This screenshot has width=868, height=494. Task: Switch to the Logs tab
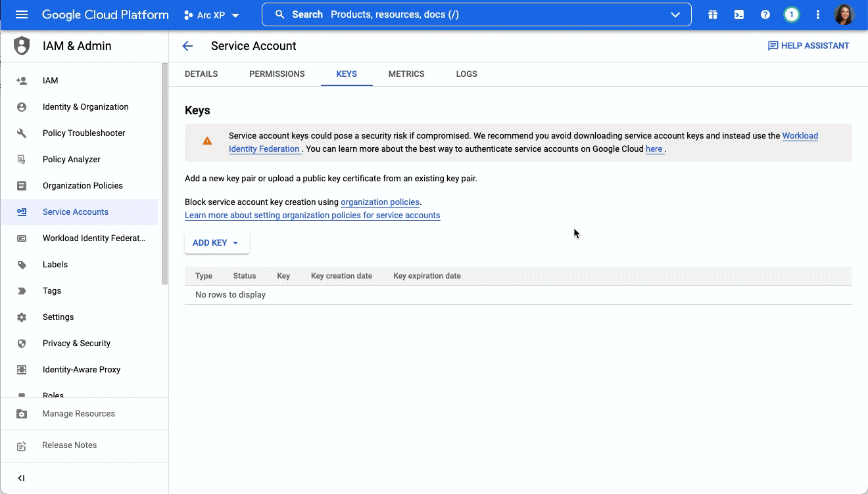467,74
